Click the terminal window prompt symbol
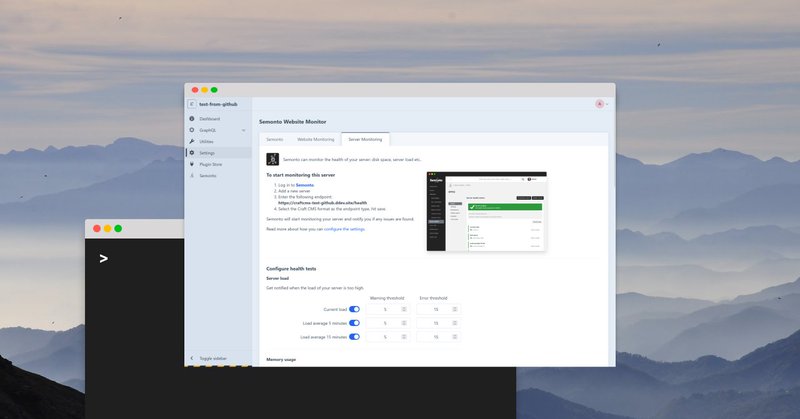 tap(104, 259)
